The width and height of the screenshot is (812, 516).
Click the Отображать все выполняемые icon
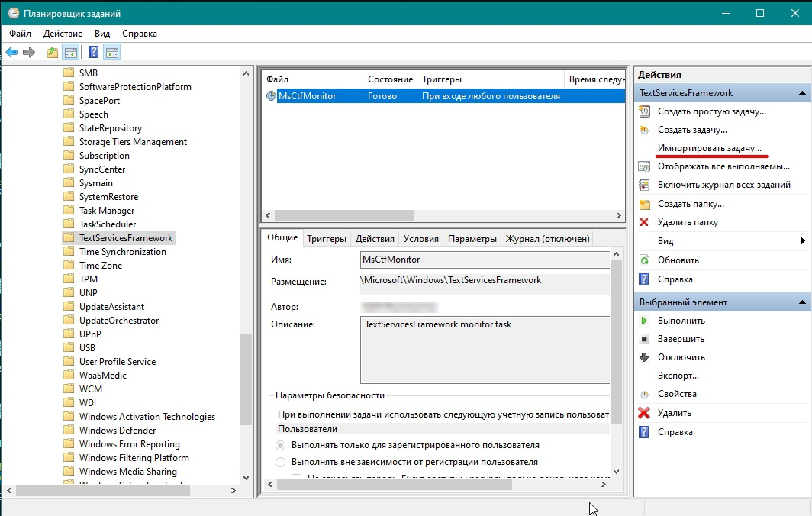[x=644, y=167]
